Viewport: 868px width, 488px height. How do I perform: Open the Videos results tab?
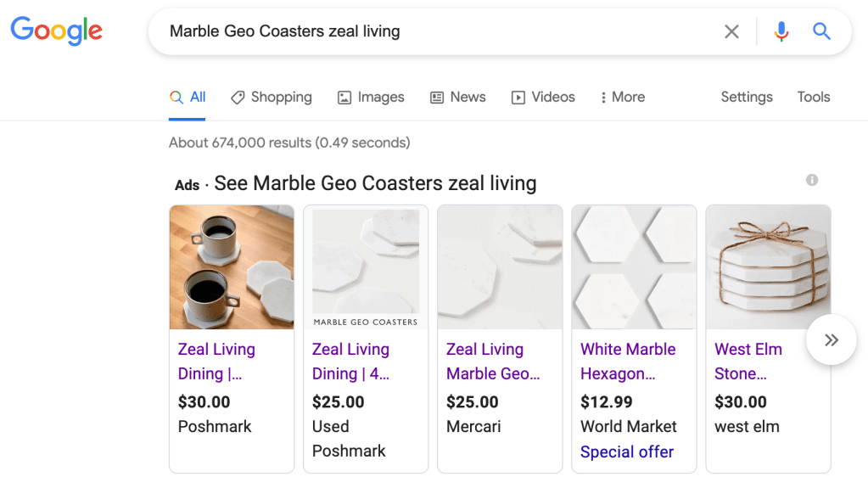pyautogui.click(x=543, y=97)
